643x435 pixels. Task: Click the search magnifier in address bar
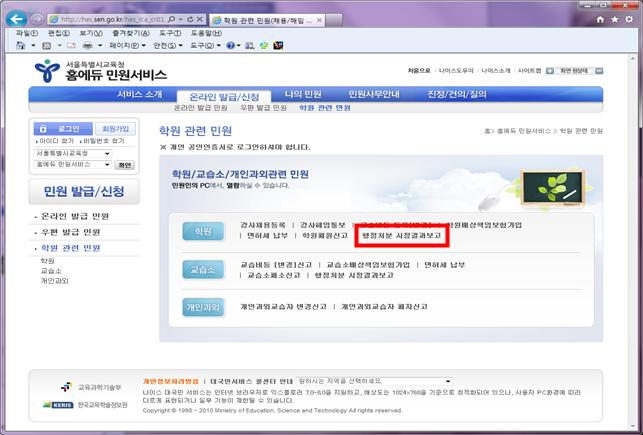point(171,19)
